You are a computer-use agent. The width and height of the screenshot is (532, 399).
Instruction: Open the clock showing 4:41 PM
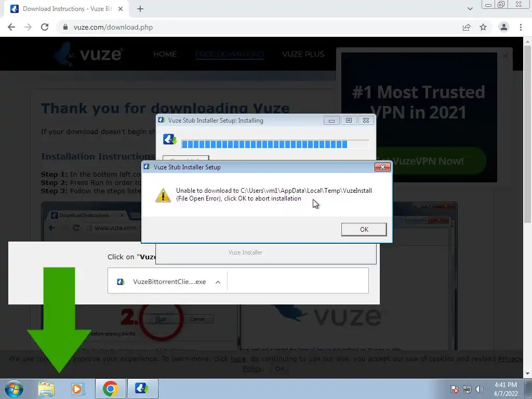[506, 389]
